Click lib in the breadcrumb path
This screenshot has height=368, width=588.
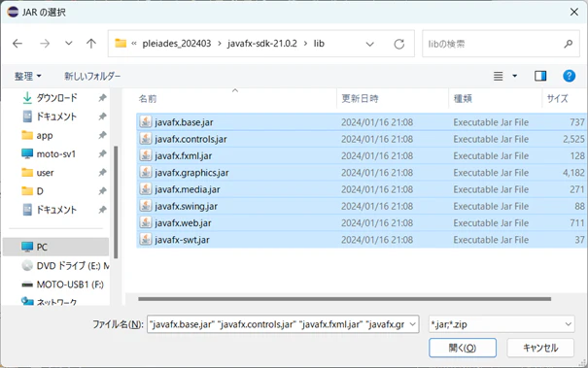point(319,44)
